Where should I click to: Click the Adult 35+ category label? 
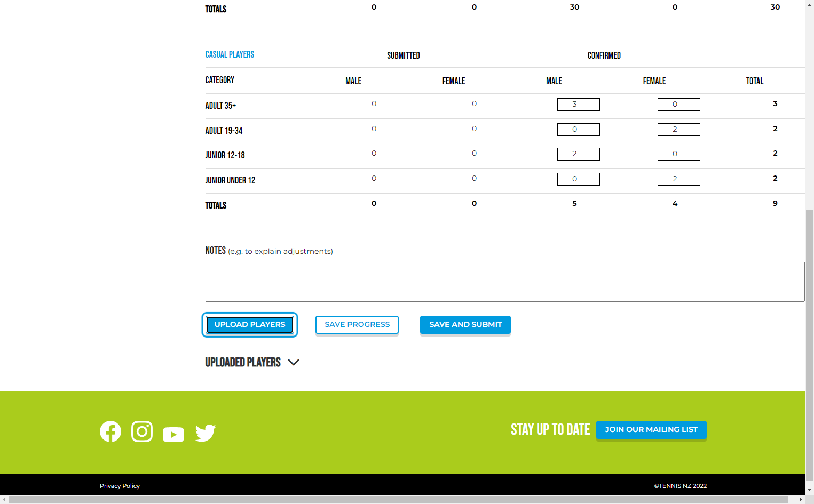(x=220, y=106)
